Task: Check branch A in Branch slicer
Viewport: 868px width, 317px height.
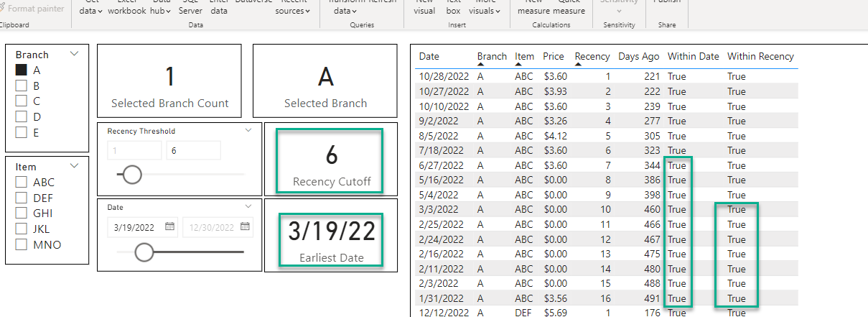Action: 22,70
